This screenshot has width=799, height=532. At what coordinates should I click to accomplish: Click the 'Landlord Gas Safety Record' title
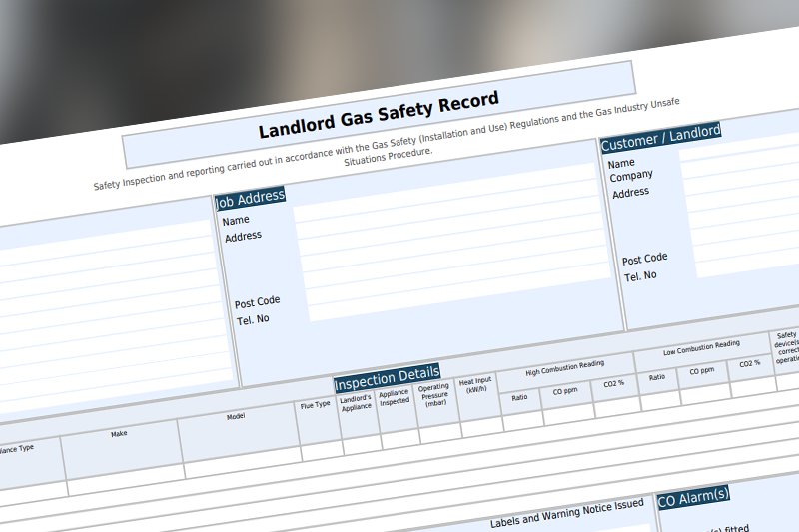(x=379, y=115)
